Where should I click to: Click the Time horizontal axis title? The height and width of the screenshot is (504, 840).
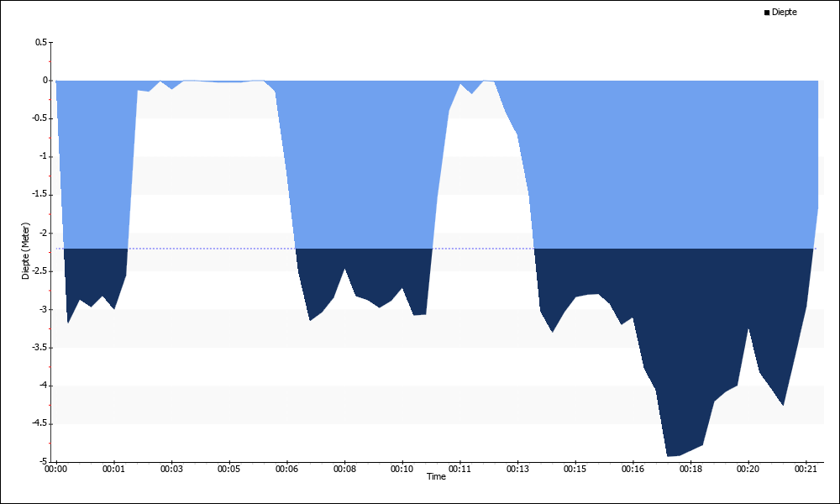(x=436, y=476)
